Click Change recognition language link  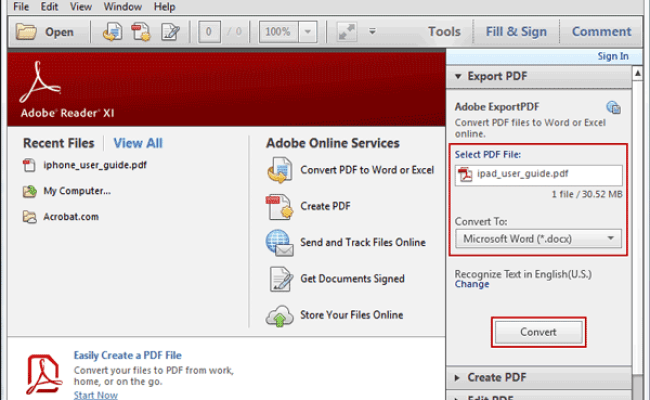(472, 284)
